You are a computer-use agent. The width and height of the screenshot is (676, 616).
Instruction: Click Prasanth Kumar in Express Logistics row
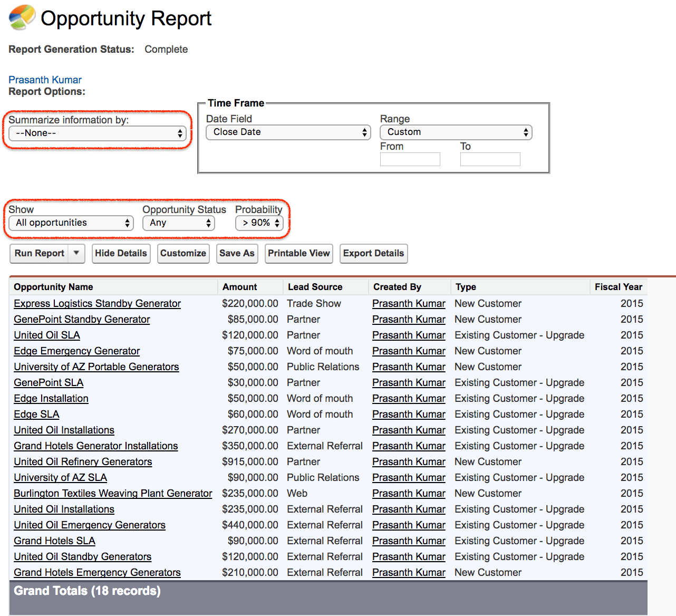pyautogui.click(x=409, y=303)
